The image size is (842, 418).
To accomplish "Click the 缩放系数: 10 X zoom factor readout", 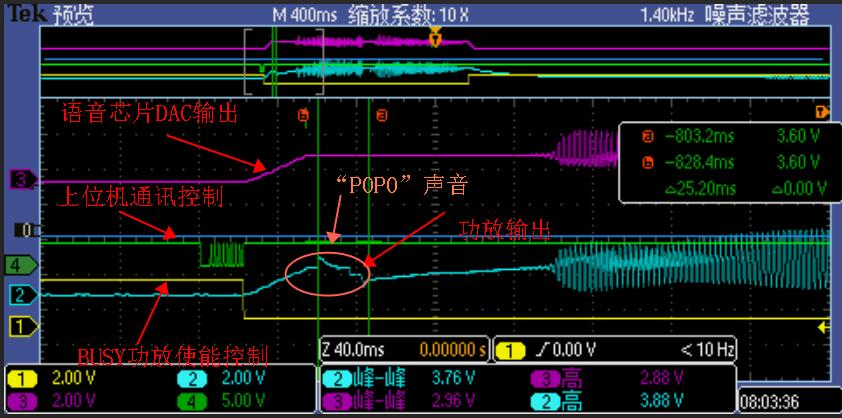I will coord(408,15).
